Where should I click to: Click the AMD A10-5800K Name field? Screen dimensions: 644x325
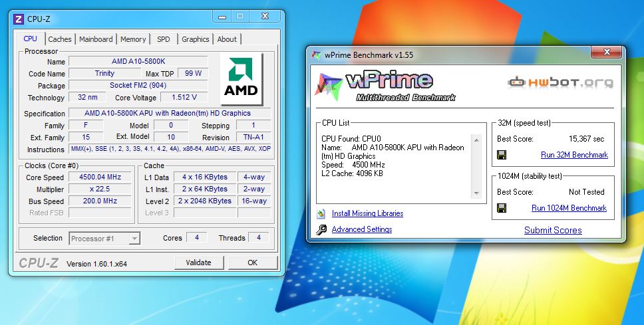point(138,62)
